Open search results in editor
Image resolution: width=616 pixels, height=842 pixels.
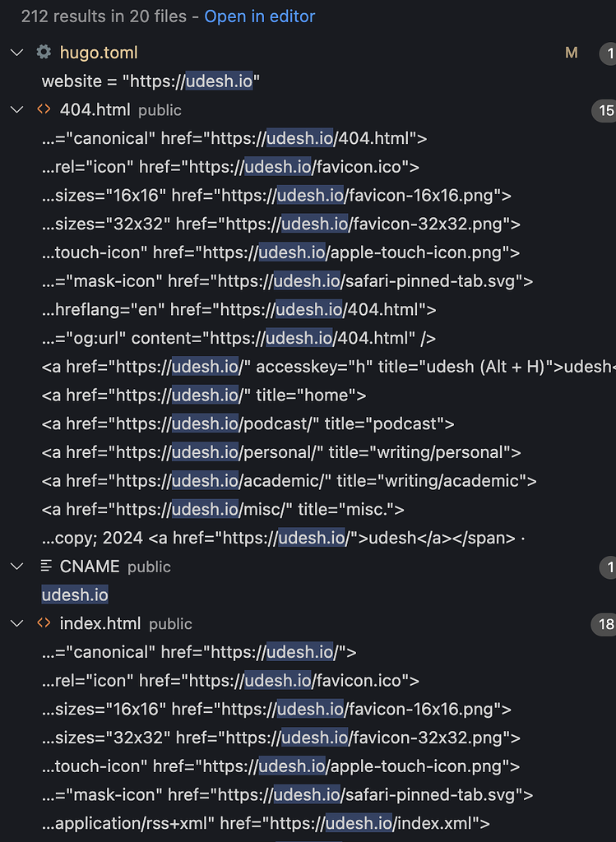pos(259,16)
